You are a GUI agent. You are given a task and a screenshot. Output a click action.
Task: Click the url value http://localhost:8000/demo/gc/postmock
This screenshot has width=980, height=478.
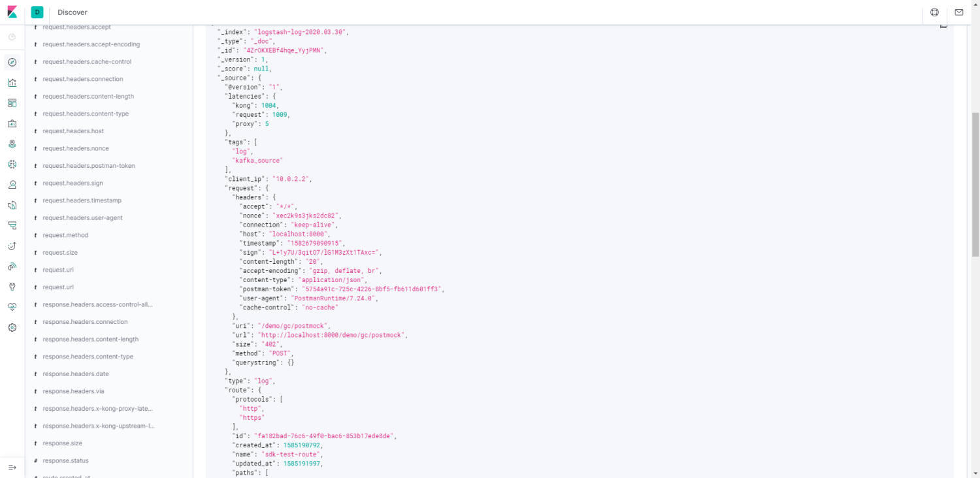pos(332,335)
